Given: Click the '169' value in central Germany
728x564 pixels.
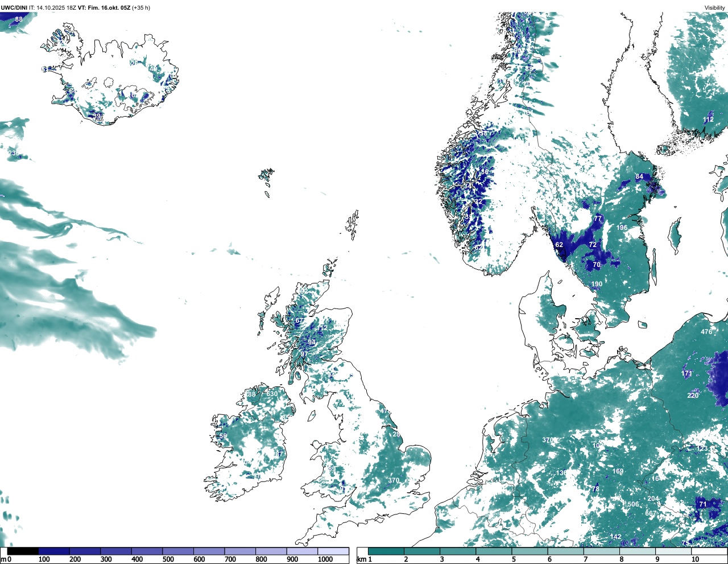Looking at the screenshot, I should [x=618, y=471].
